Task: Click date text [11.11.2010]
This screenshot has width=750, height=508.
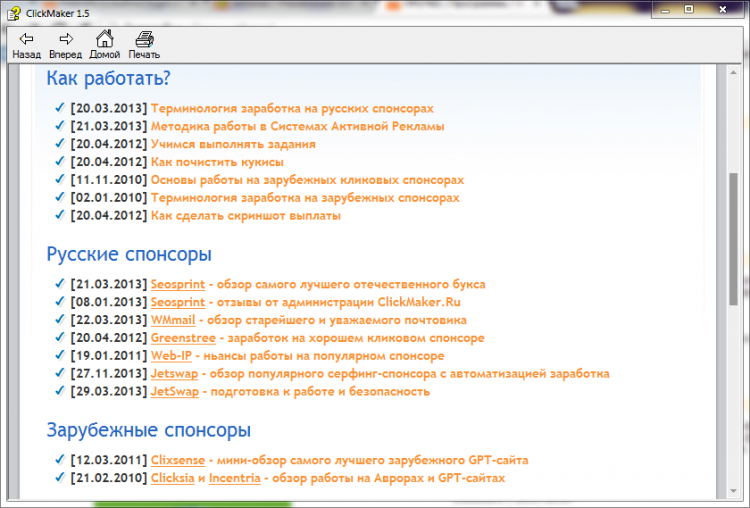Action: click(x=109, y=180)
